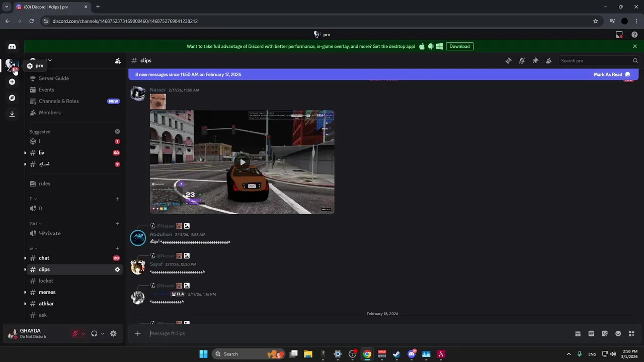This screenshot has width=644, height=362.
Task: Open Pinned Messages pin icon
Action: tap(535, 61)
